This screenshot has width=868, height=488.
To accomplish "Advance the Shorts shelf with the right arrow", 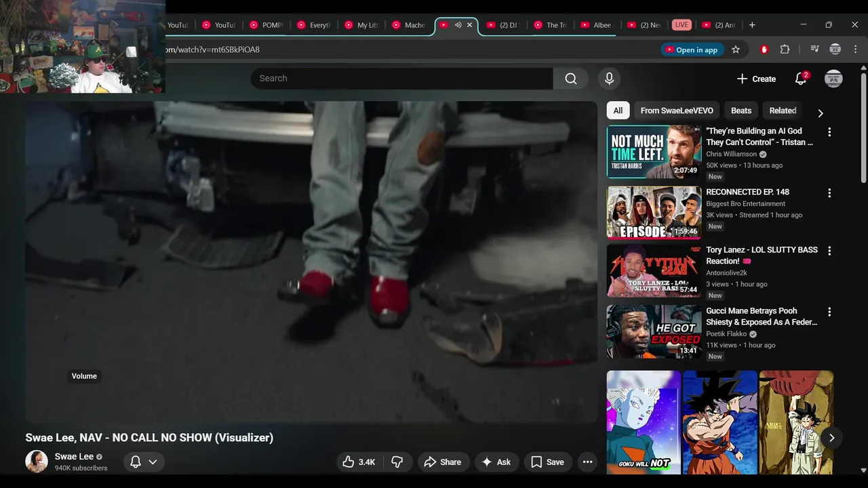I will pos(831,438).
